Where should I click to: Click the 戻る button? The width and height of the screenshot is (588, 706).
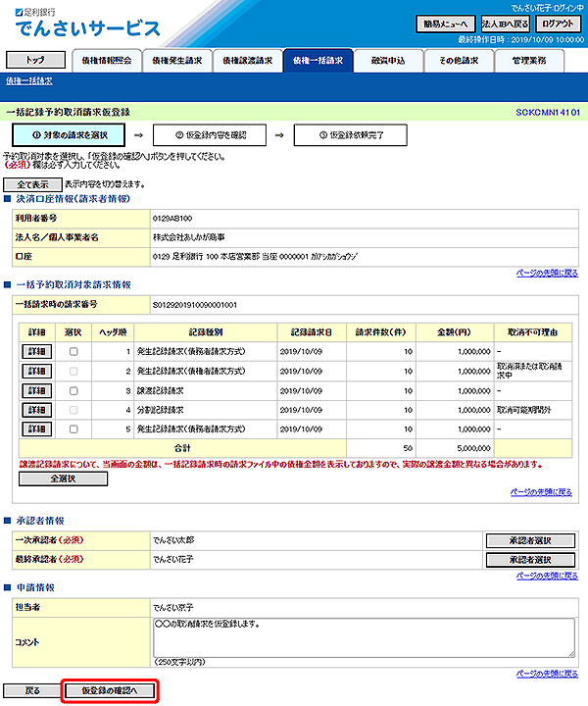[x=32, y=691]
